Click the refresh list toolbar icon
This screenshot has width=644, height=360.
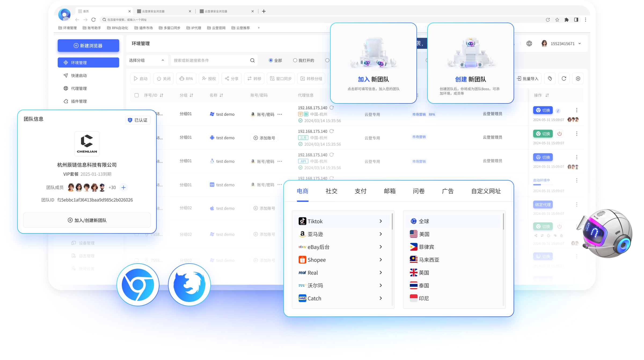[564, 78]
